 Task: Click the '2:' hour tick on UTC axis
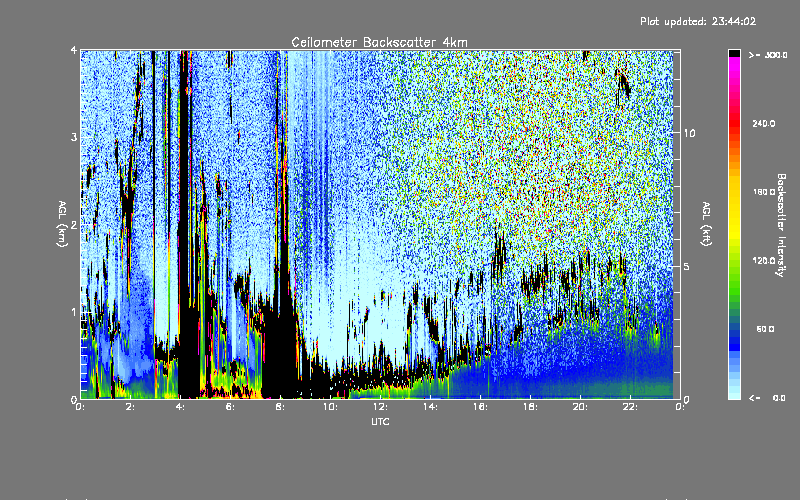click(x=131, y=407)
